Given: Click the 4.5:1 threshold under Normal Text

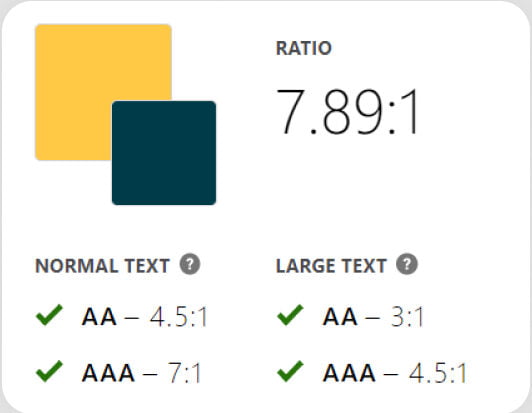Looking at the screenshot, I should pos(179,317).
